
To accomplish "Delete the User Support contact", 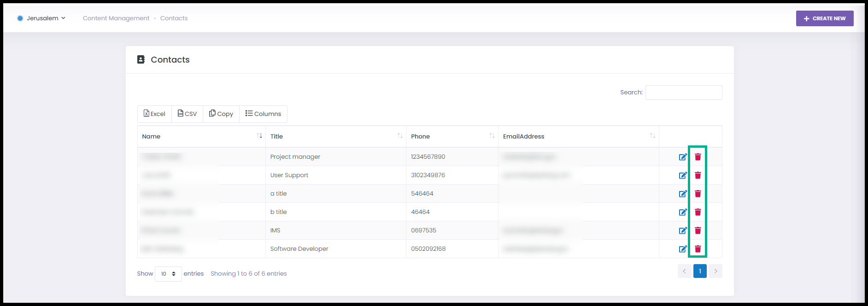I will tap(698, 175).
